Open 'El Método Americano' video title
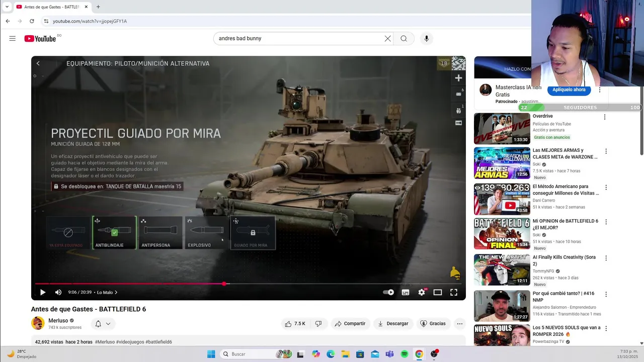The width and height of the screenshot is (644, 362). pyautogui.click(x=566, y=190)
